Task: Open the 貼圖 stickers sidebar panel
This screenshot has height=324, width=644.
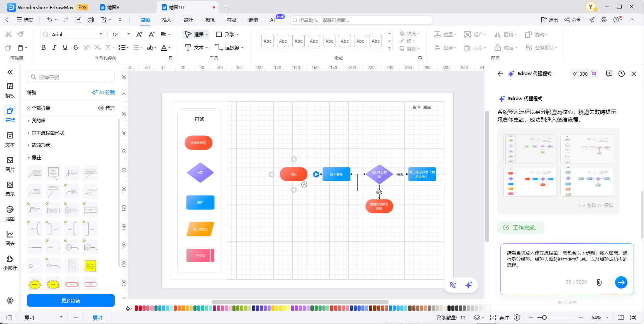Action: click(x=10, y=213)
